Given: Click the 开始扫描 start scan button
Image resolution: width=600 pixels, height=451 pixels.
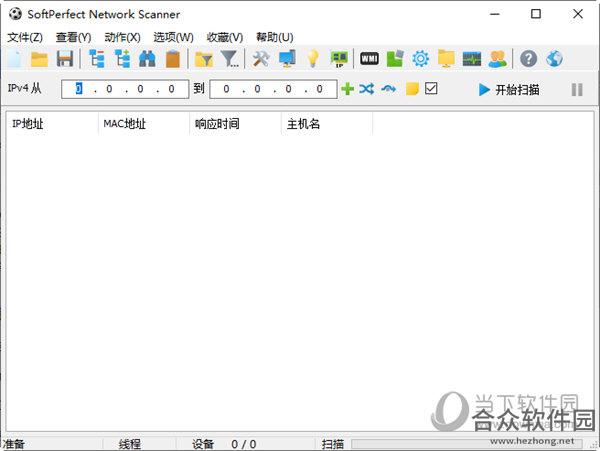Looking at the screenshot, I should [509, 90].
